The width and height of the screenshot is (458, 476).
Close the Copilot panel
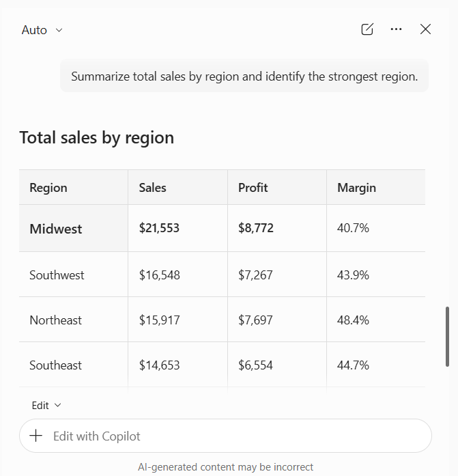pos(425,29)
